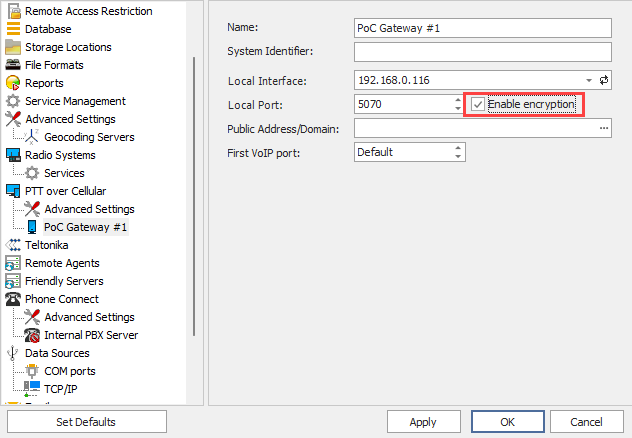The width and height of the screenshot is (632, 438).
Task: Select the File Formats item
Action: point(54,65)
